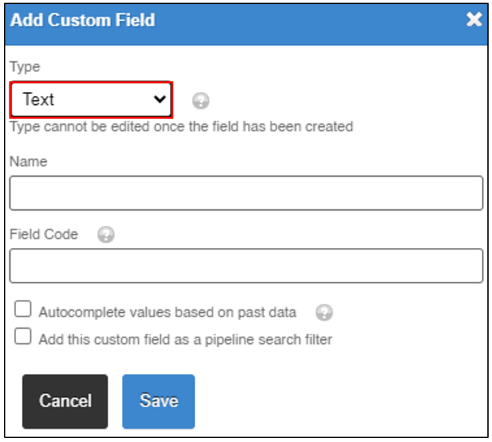
Task: Select the Text value in Type box
Action: coord(38,99)
